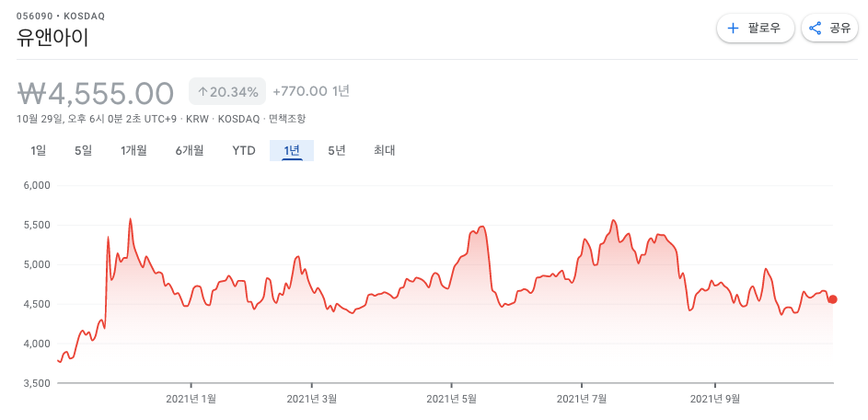Click the 056090 · KOSDAQ ticker text

pos(61,16)
